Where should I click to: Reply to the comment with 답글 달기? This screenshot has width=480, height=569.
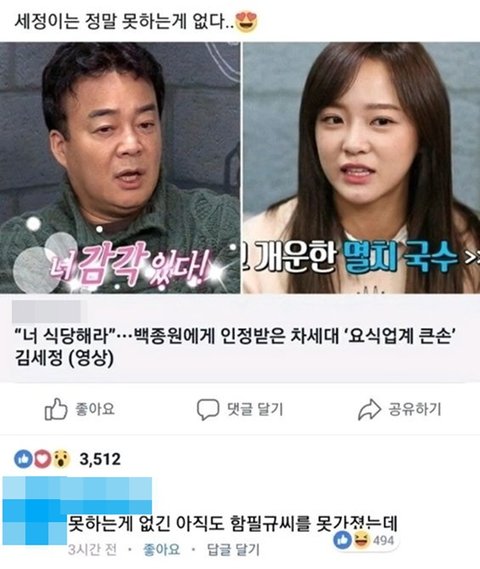(233, 549)
